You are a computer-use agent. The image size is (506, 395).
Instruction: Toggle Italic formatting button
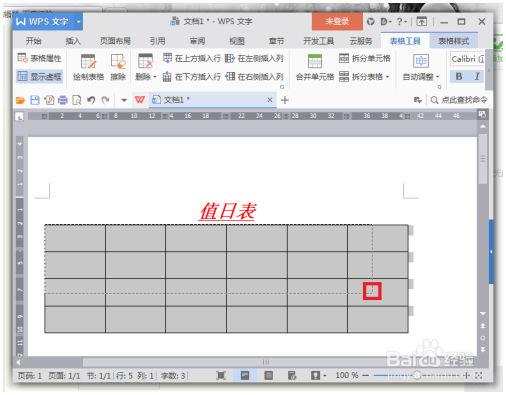[477, 76]
